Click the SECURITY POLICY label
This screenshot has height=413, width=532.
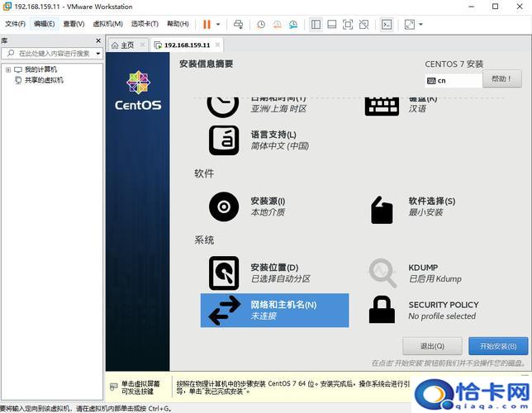444,305
